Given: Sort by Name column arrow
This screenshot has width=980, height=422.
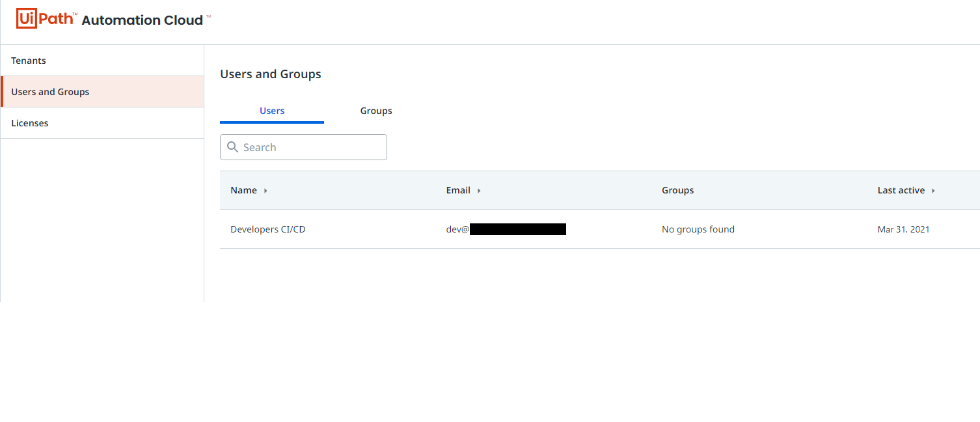Looking at the screenshot, I should pyautogui.click(x=265, y=191).
